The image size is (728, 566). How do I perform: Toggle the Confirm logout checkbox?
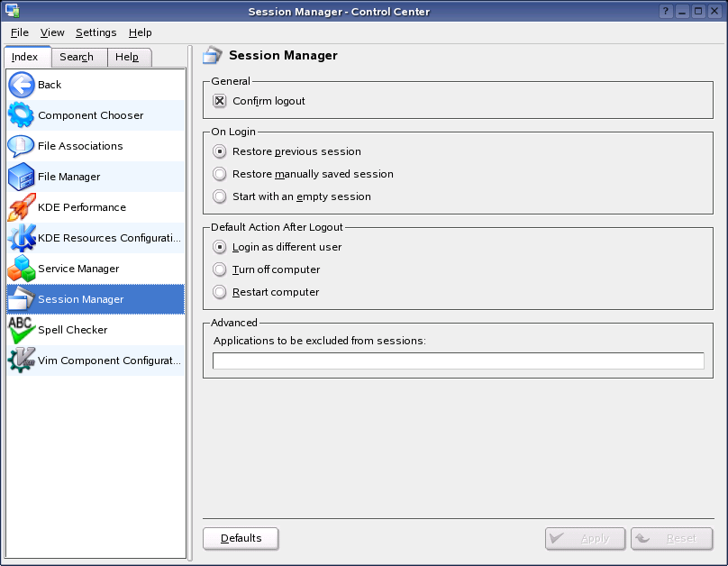[x=220, y=101]
